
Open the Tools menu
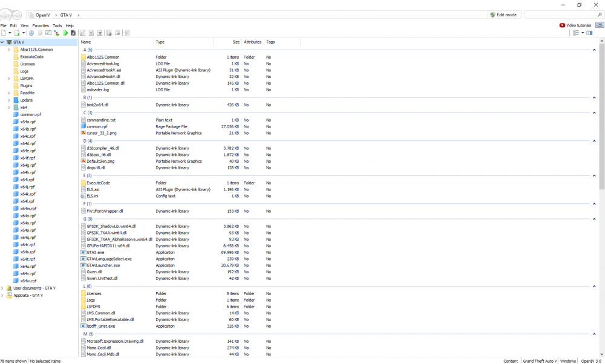tap(57, 26)
